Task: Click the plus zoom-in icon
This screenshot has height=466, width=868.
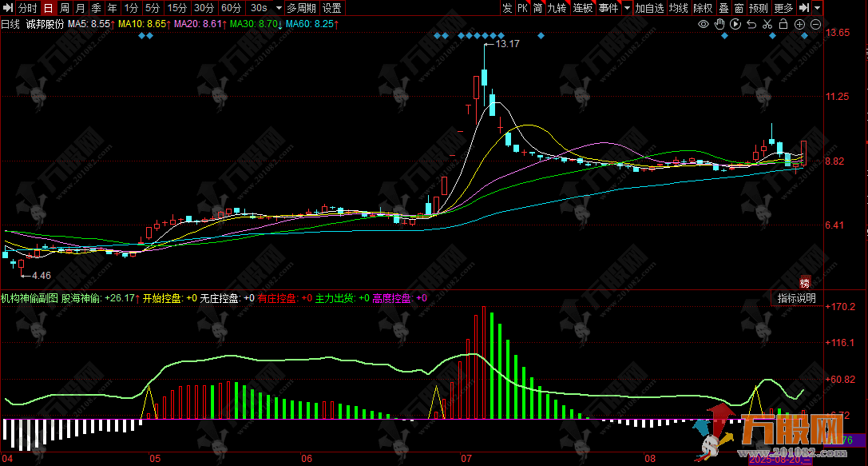Action: (799, 25)
